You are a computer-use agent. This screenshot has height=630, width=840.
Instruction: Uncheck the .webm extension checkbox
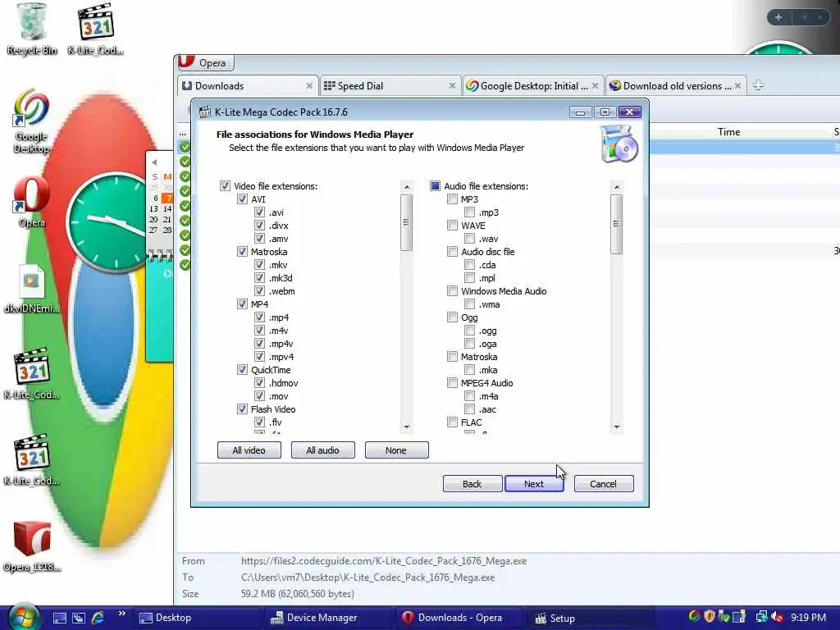pos(259,291)
